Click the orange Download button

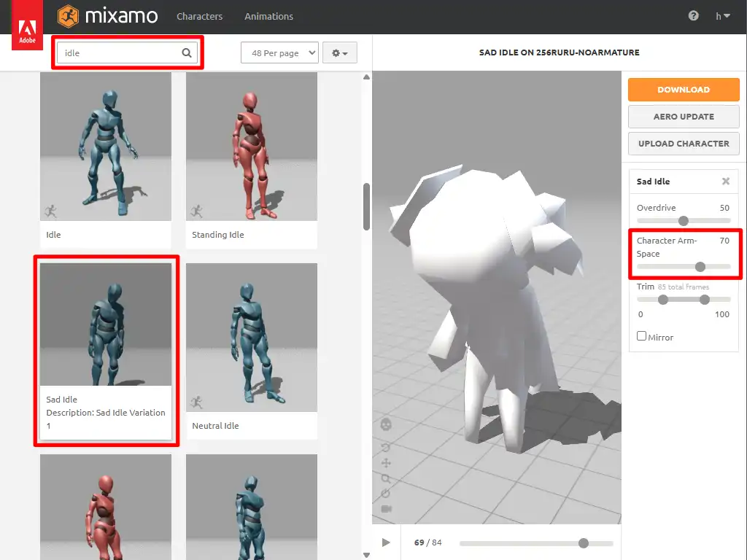(x=684, y=90)
